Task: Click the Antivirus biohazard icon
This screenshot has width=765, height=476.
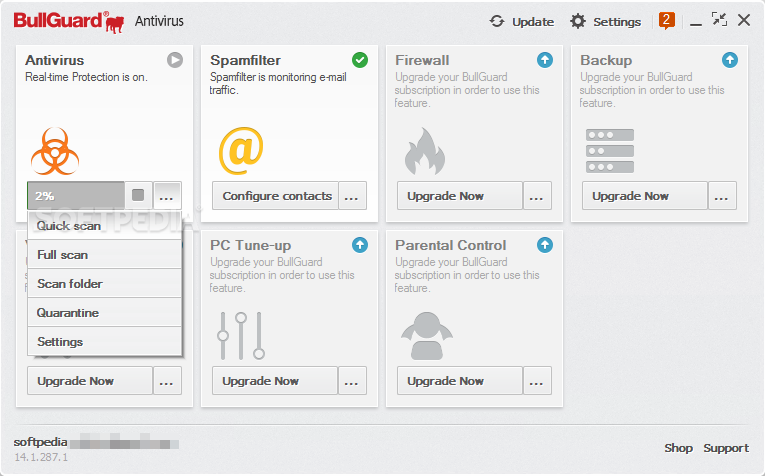Action: (55, 151)
